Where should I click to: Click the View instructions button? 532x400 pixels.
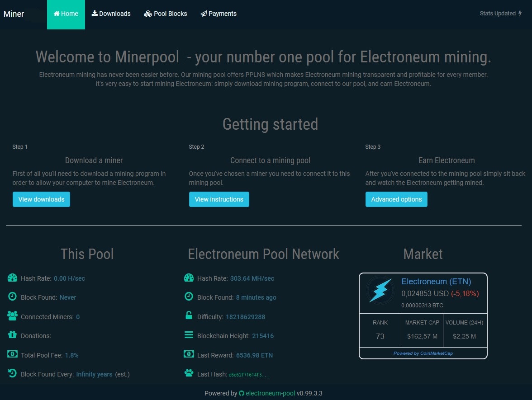[x=219, y=199]
